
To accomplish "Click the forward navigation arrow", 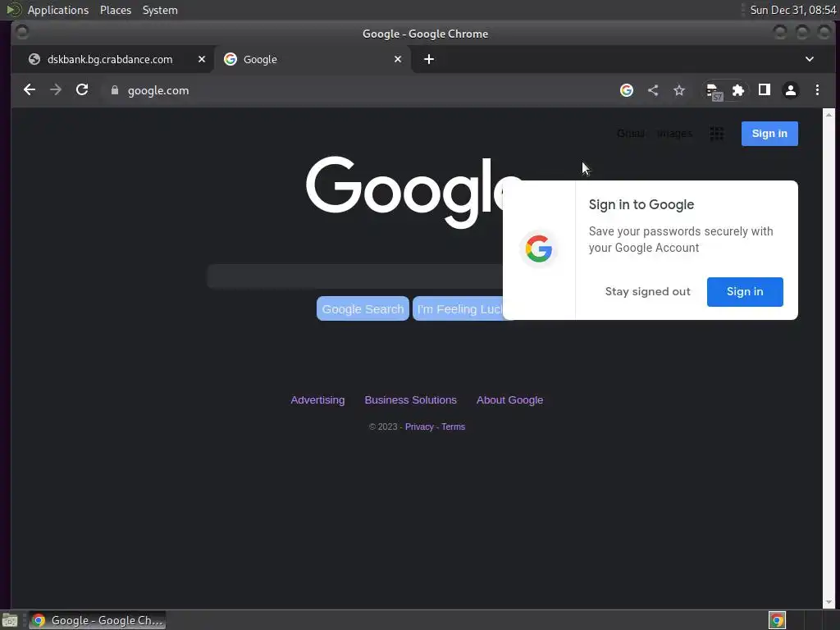I will (x=56, y=90).
